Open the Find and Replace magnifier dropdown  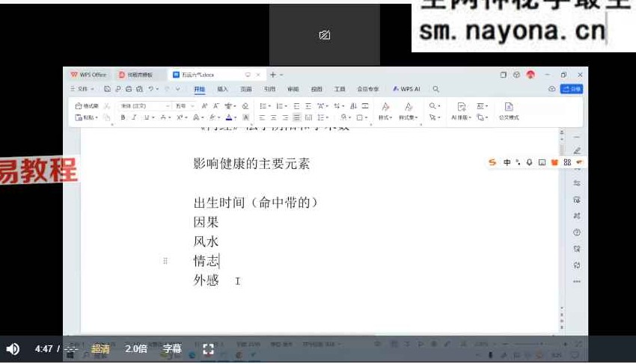click(x=435, y=106)
